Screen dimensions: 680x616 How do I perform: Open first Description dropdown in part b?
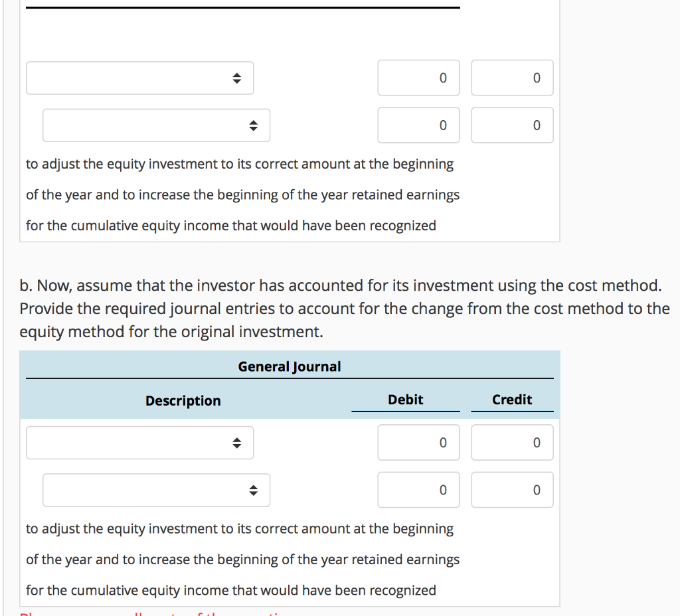click(x=139, y=443)
